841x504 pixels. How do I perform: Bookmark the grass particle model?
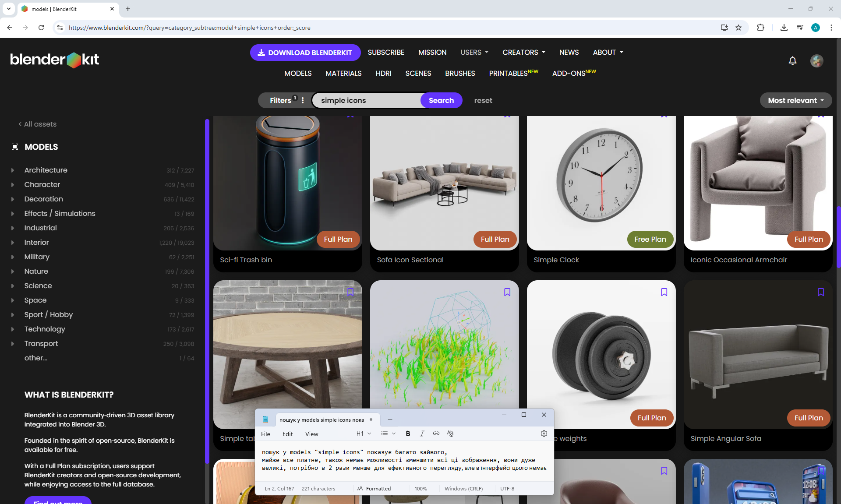tap(507, 292)
